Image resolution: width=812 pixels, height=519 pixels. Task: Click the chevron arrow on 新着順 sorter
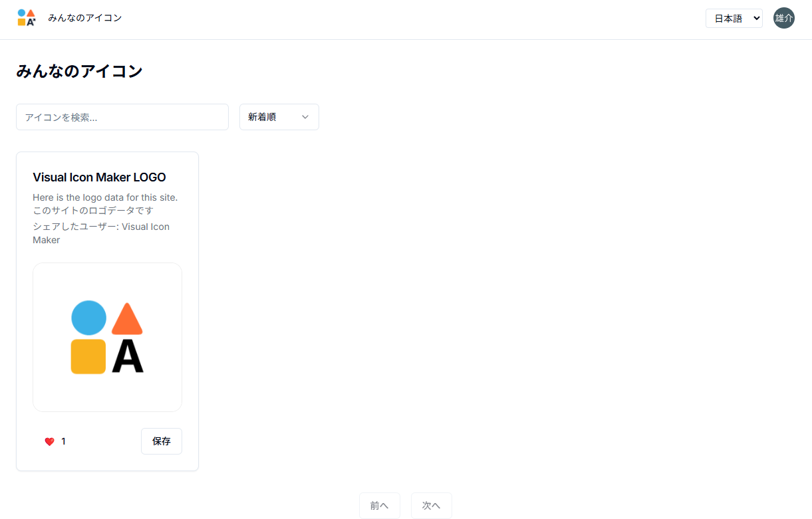pos(305,117)
